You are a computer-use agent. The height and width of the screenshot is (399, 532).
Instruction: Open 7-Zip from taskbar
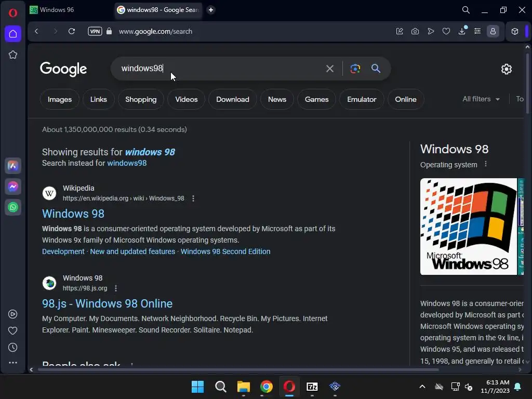tap(312, 387)
